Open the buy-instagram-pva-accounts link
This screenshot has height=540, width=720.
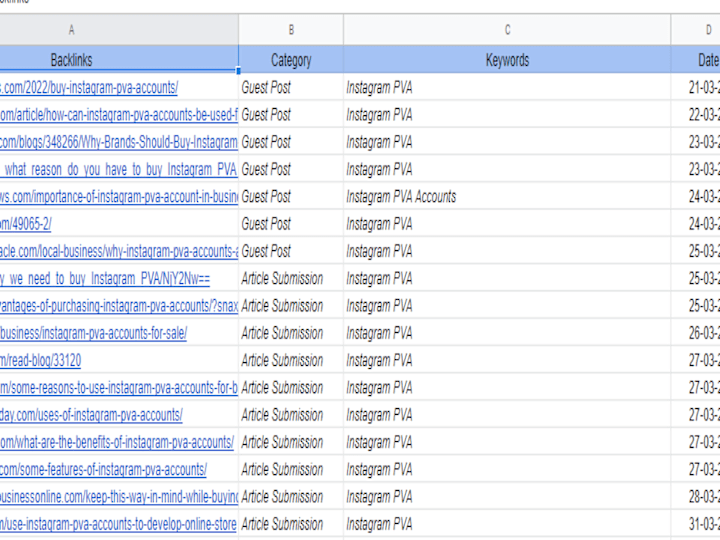pos(89,87)
